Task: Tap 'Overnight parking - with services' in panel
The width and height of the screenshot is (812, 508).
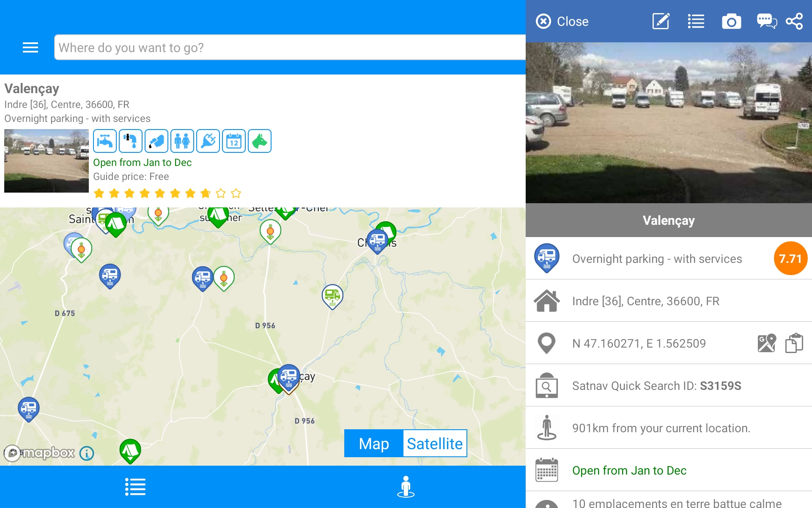Action: [657, 259]
